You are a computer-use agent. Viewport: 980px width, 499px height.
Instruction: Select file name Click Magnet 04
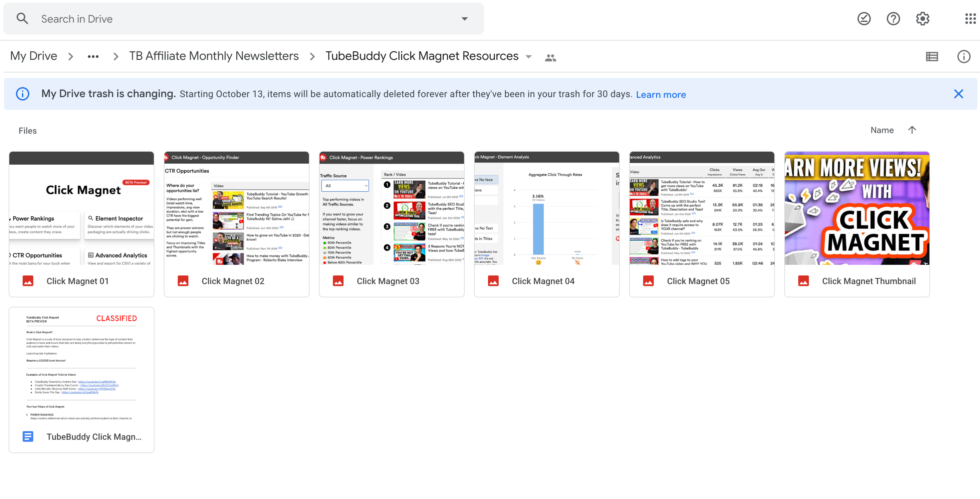coord(543,281)
